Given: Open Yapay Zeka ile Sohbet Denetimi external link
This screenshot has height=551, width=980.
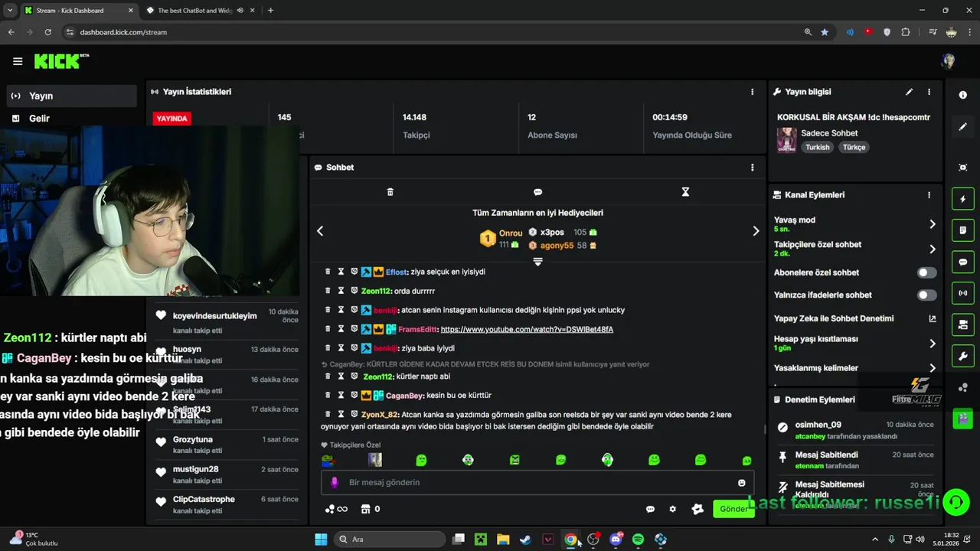Looking at the screenshot, I should pos(932,318).
